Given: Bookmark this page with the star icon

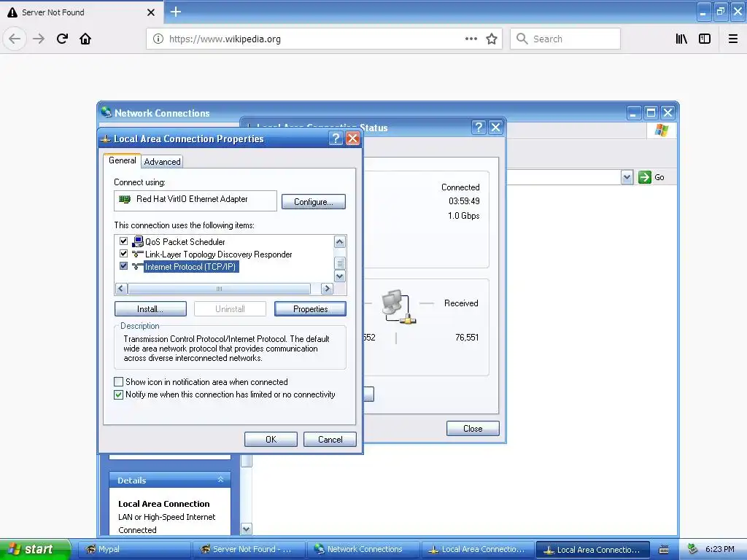Looking at the screenshot, I should tap(492, 39).
